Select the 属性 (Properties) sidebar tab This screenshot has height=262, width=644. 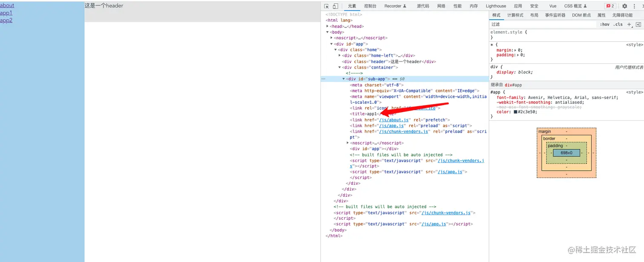(601, 15)
